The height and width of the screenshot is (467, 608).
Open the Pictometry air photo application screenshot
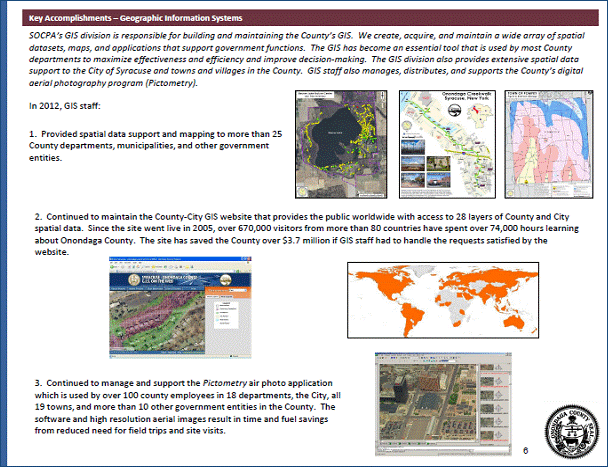click(443, 404)
